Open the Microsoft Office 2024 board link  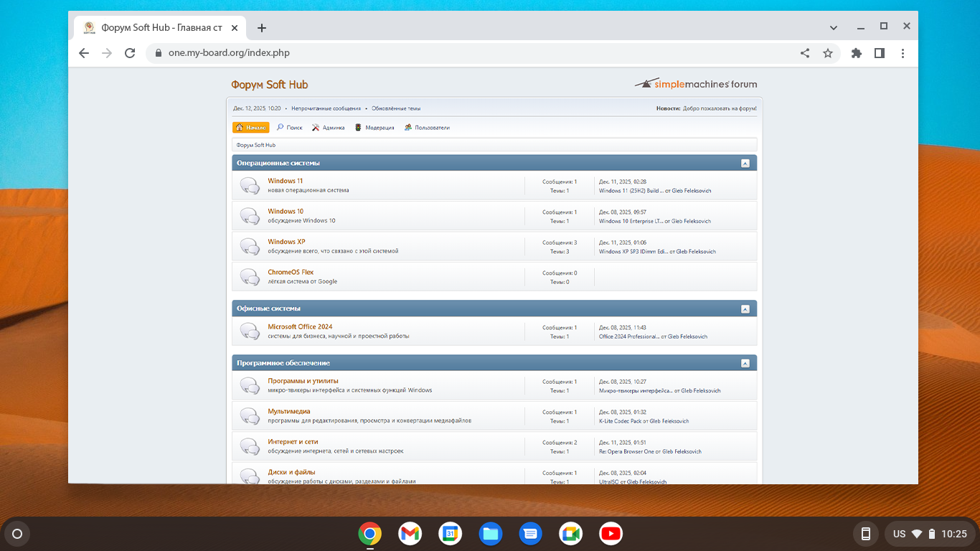click(x=300, y=326)
